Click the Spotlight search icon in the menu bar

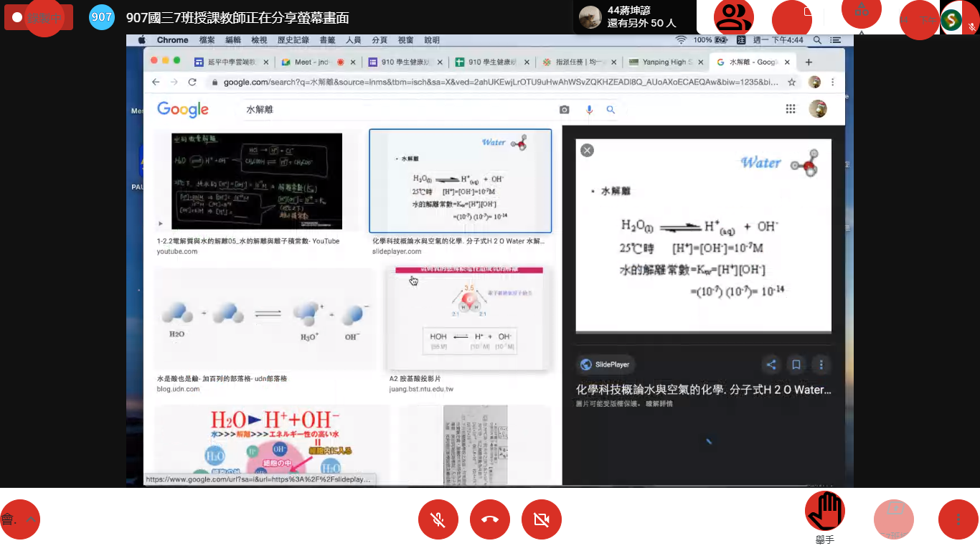[x=819, y=40]
